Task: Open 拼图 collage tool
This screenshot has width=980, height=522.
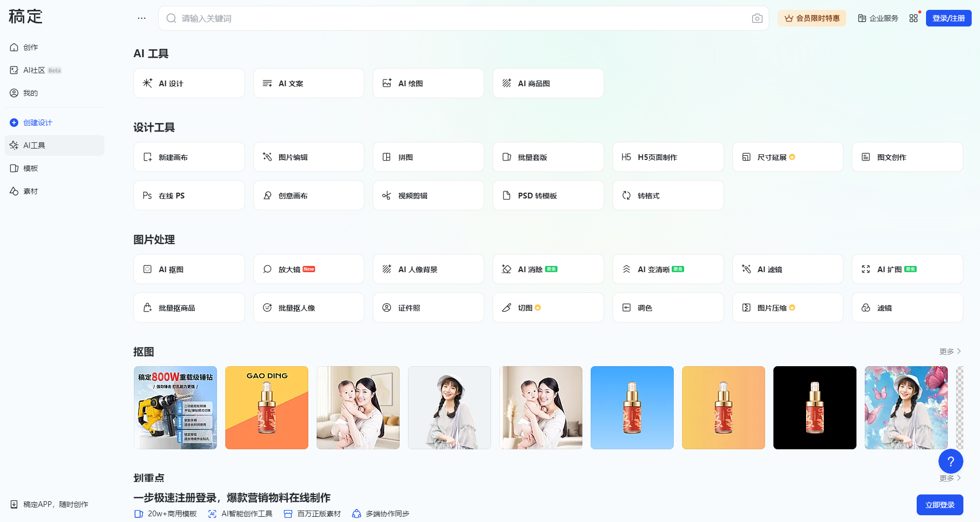Action: tap(428, 157)
